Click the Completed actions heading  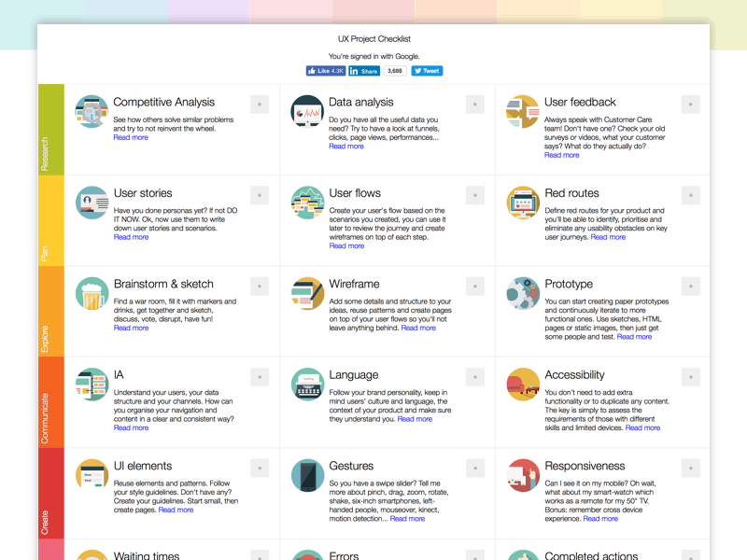point(591,555)
